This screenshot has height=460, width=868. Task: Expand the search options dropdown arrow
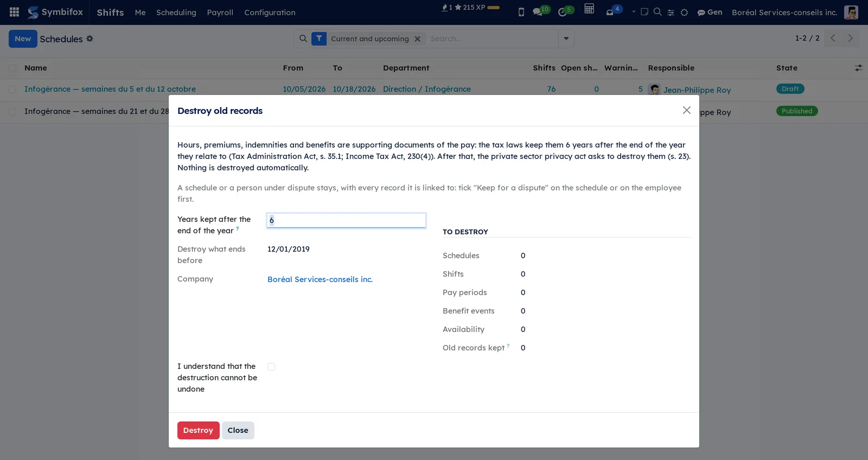pos(566,39)
